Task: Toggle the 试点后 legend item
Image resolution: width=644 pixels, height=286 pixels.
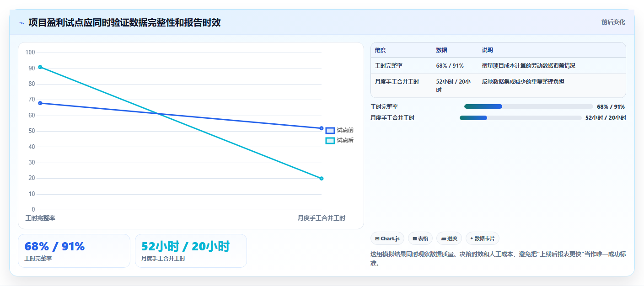Action: point(339,140)
